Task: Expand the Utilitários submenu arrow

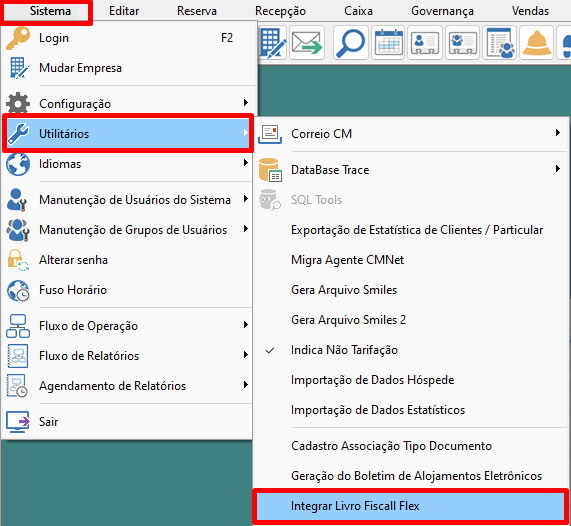Action: tap(246, 133)
